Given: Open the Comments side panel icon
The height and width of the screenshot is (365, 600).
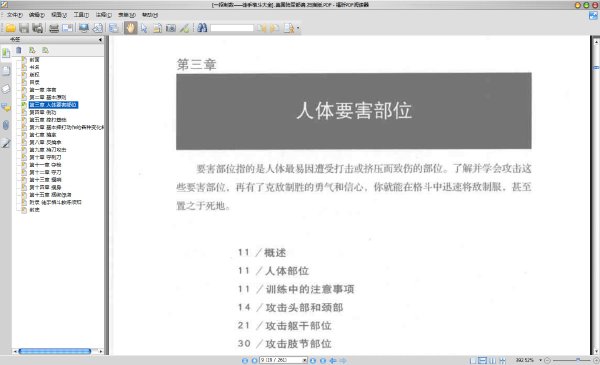Looking at the screenshot, I should [6, 107].
